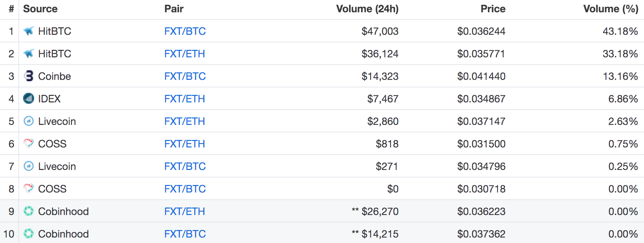The height and width of the screenshot is (243, 644).
Task: Sort table by Price column header
Action: click(493, 9)
